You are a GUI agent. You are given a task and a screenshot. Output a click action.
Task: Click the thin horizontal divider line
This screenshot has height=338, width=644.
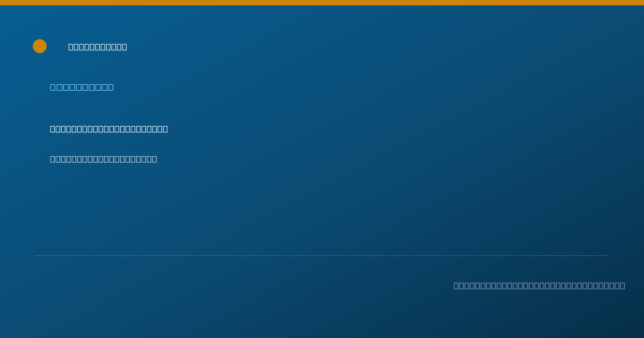322,255
